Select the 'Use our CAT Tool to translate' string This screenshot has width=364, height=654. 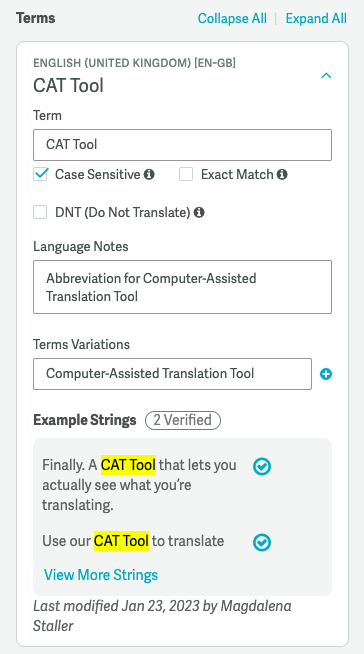133,541
